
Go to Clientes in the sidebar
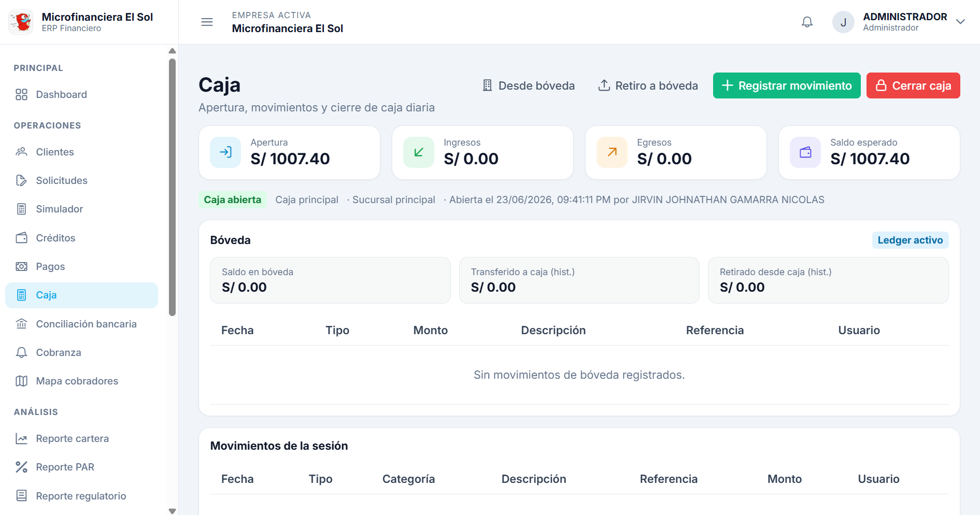click(x=81, y=152)
